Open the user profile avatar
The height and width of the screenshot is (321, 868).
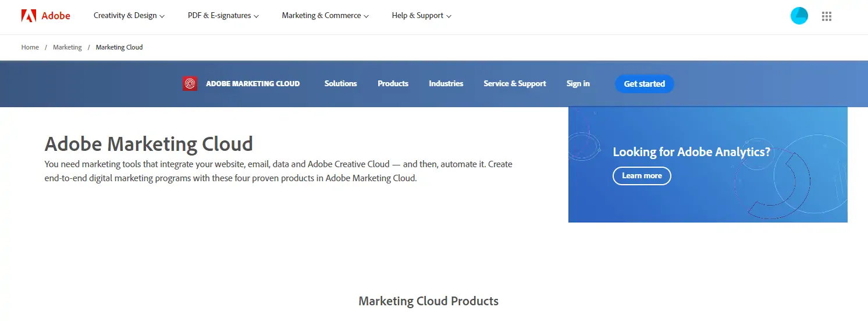click(x=799, y=16)
